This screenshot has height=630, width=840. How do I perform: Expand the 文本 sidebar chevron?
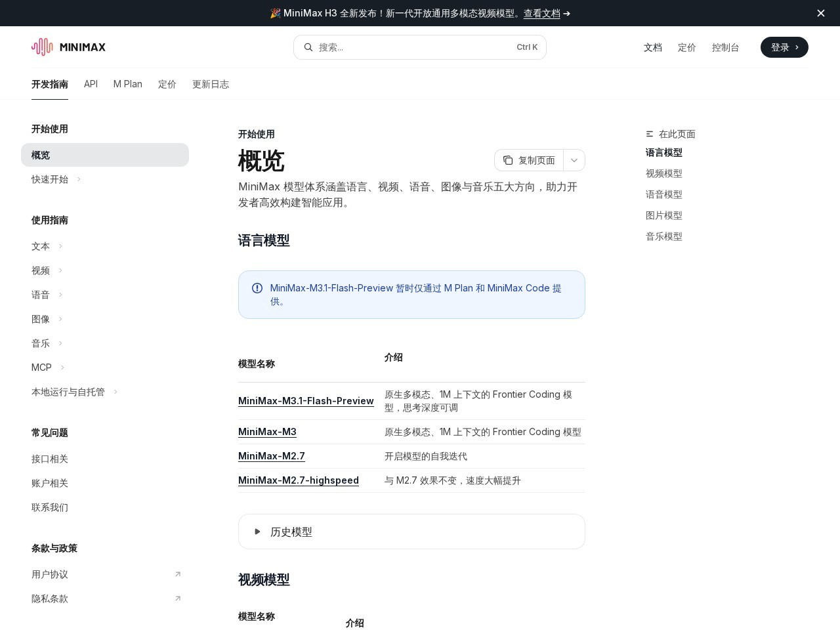point(60,246)
